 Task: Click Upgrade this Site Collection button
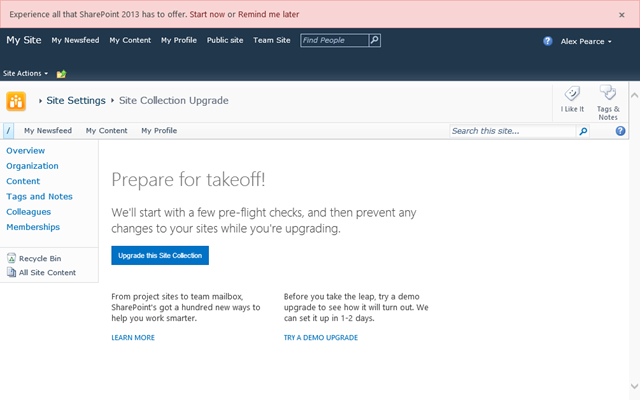[x=160, y=256]
